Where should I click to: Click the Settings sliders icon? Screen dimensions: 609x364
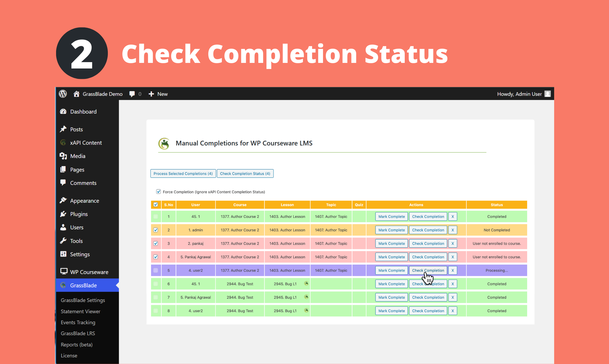[63, 254]
